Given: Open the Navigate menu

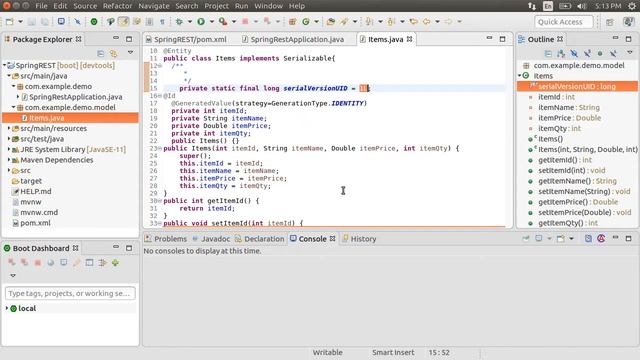Looking at the screenshot, I should tap(153, 6).
